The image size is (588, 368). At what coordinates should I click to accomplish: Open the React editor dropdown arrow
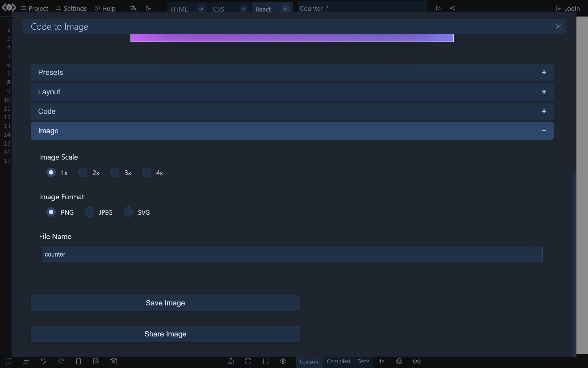coord(286,9)
